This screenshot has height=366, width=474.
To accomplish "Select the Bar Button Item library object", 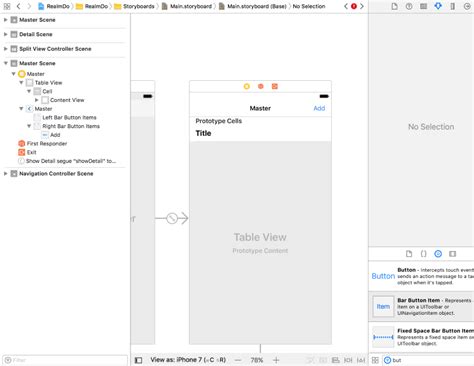I will [421, 306].
